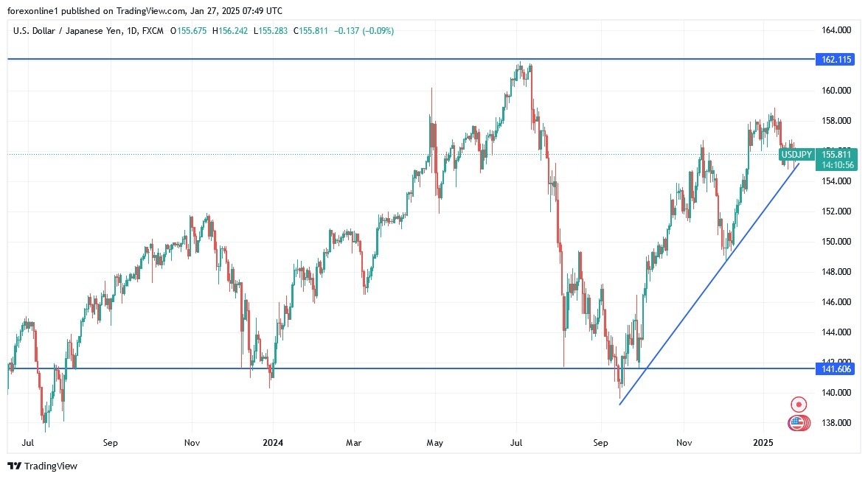Image resolution: width=868 pixels, height=479 pixels.
Task: Select the 2025 year label on time axis
Action: click(763, 443)
